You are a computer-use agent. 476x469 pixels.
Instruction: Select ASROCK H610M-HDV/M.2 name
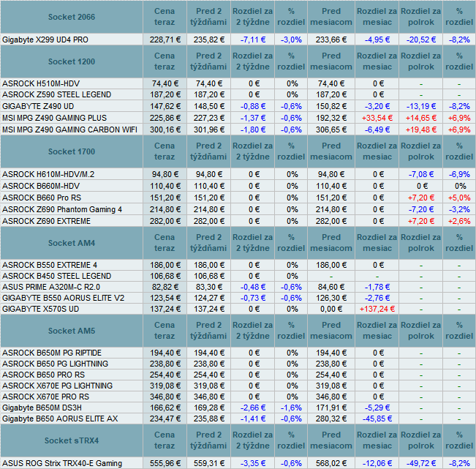pyautogui.click(x=48, y=174)
